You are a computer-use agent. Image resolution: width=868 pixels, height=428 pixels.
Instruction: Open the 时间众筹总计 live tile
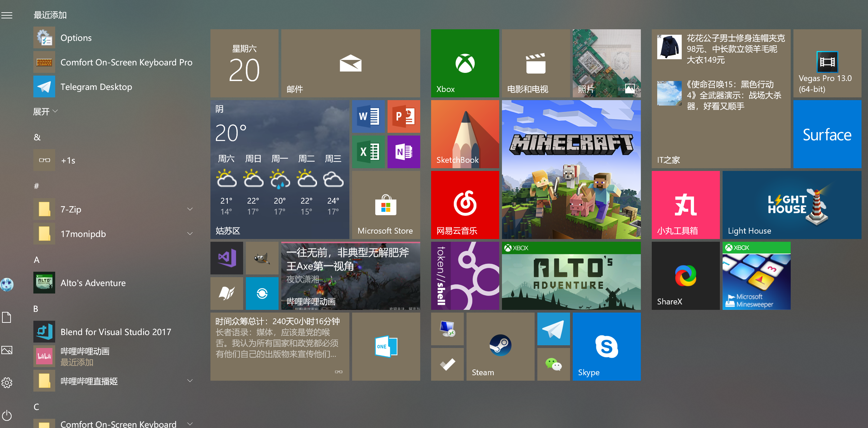(x=280, y=347)
